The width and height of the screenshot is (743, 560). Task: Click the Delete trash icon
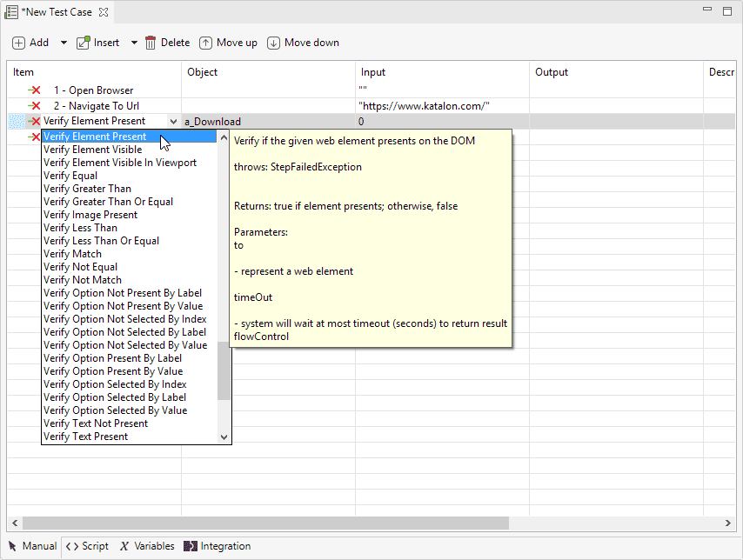(151, 43)
